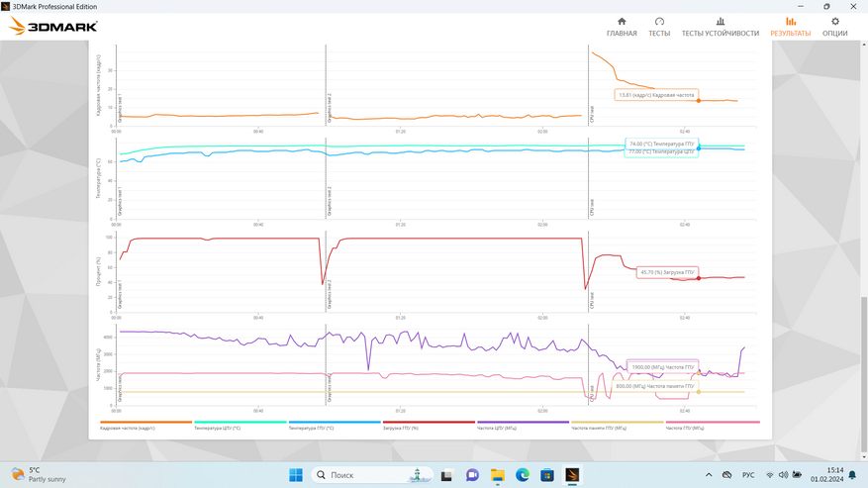The height and width of the screenshot is (488, 868).
Task: Click the 13.81 кадр/с frame rate tooltip
Action: click(x=656, y=95)
